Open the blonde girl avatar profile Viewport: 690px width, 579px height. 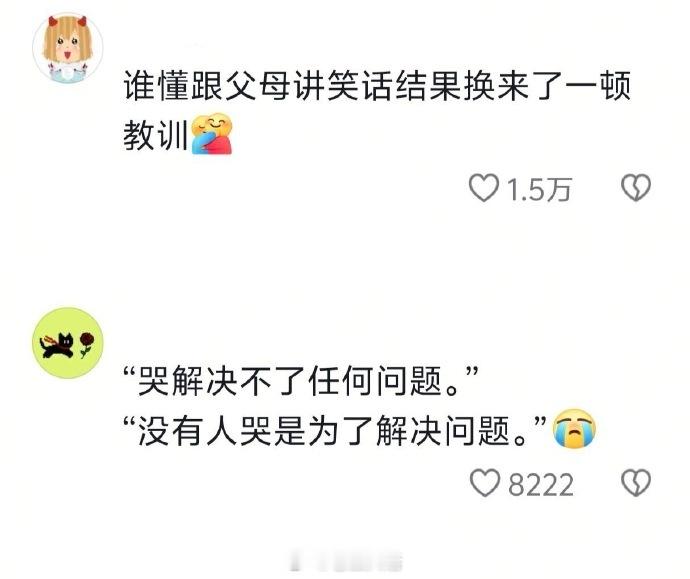pyautogui.click(x=68, y=48)
